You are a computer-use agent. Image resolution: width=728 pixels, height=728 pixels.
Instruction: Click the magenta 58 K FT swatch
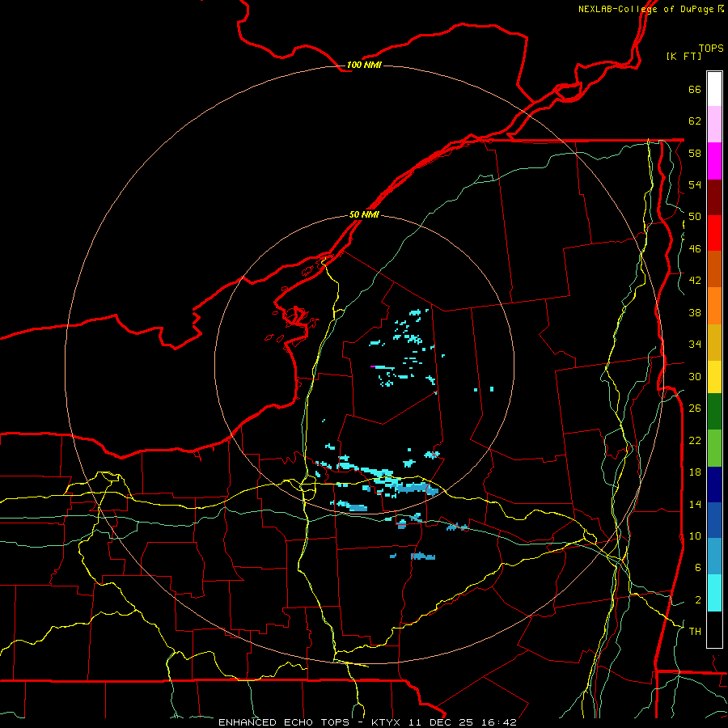coord(714,161)
